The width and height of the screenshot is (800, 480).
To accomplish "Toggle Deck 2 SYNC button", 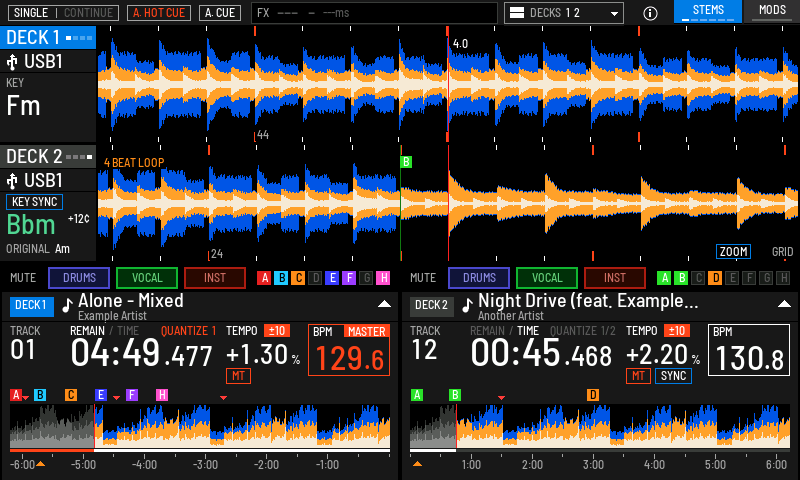I will pos(673,376).
